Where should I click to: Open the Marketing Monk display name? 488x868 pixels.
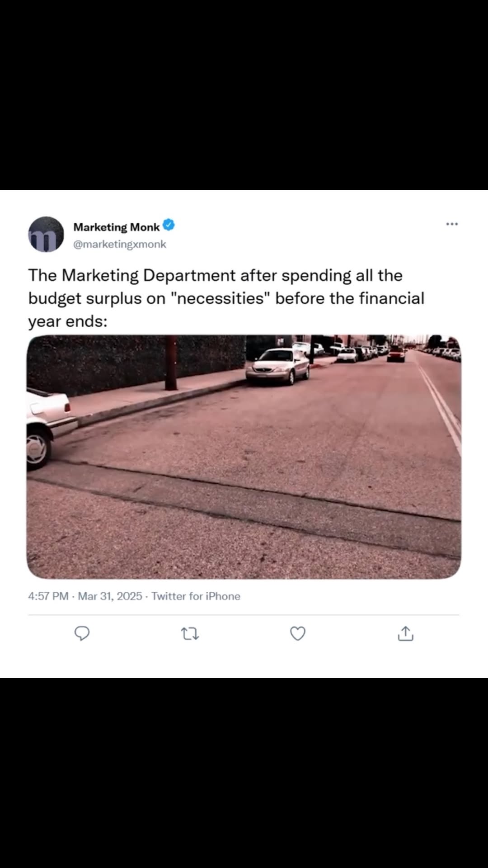point(117,226)
